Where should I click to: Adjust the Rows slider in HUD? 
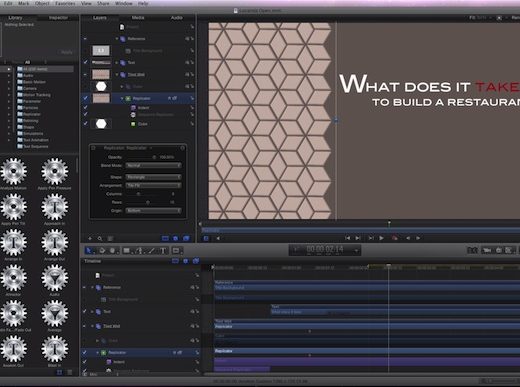pyautogui.click(x=147, y=202)
